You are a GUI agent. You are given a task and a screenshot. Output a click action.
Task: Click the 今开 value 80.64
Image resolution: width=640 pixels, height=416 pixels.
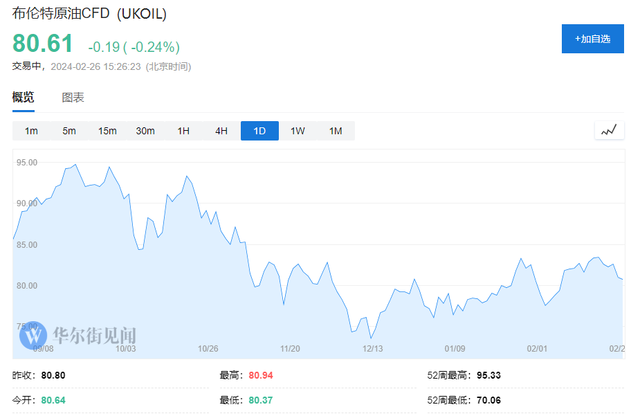(53, 400)
